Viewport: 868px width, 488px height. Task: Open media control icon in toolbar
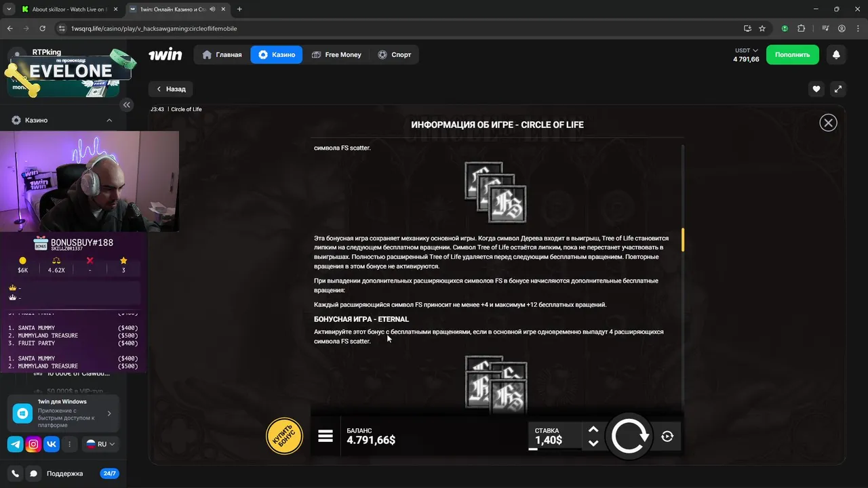pyautogui.click(x=825, y=28)
